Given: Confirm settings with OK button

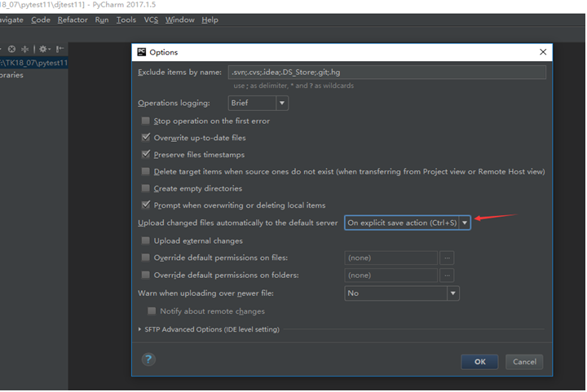Looking at the screenshot, I should (479, 362).
